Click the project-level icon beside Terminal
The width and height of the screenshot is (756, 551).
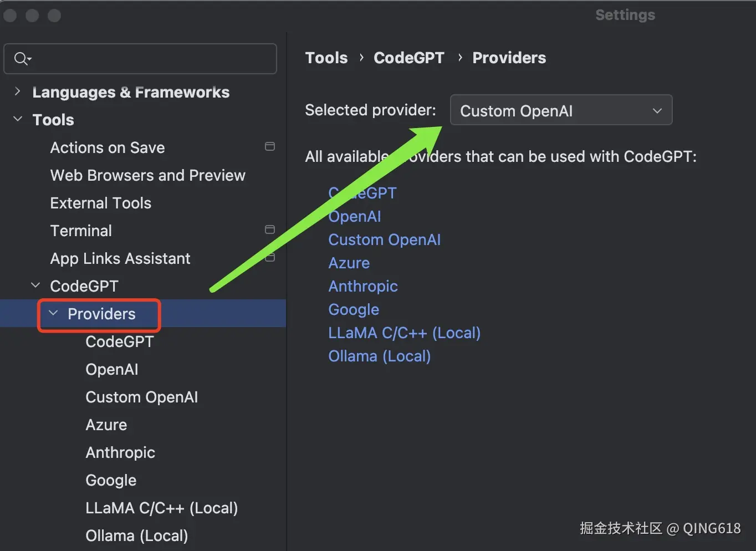tap(270, 230)
